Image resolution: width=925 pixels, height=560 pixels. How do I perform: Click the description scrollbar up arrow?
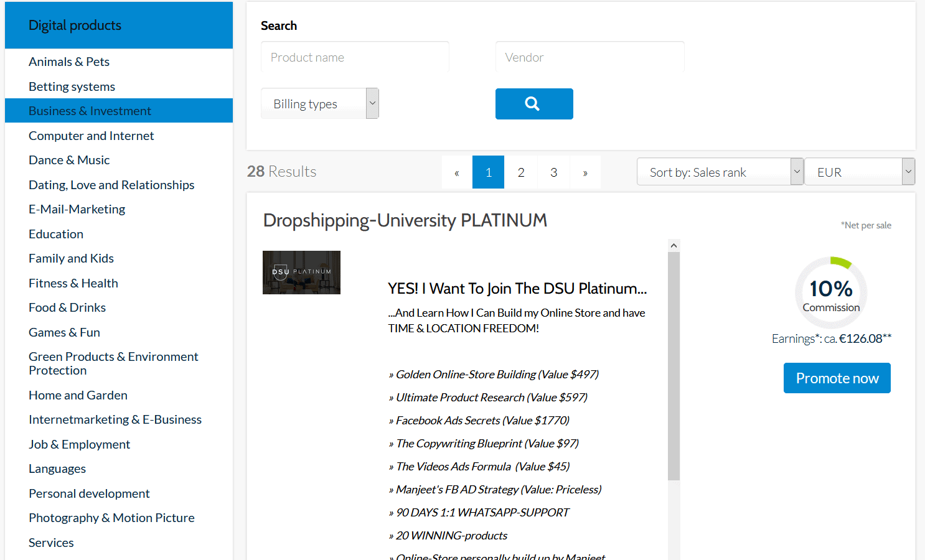[x=674, y=246]
